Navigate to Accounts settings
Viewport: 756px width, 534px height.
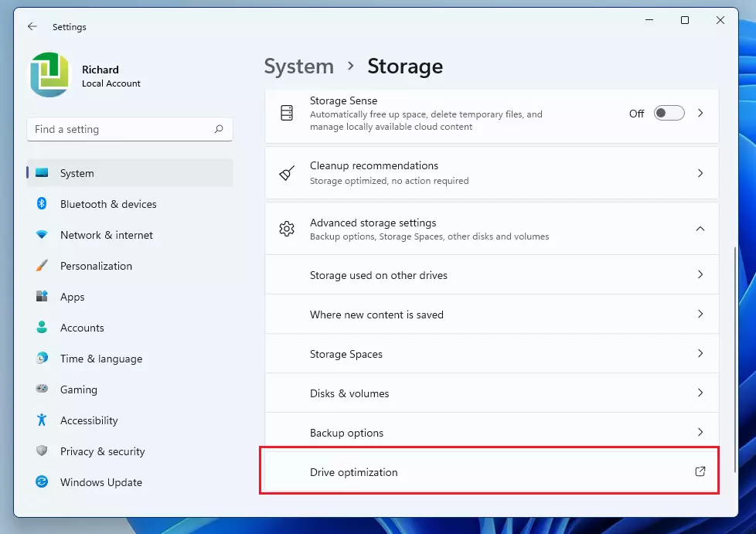point(130,327)
